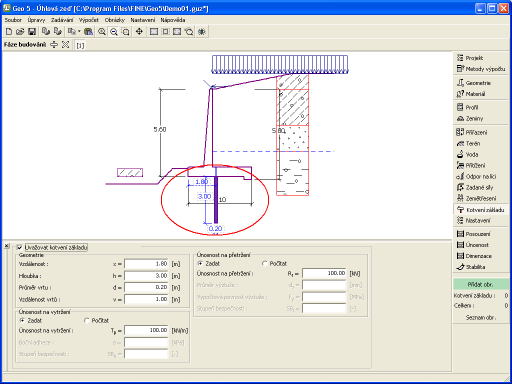
Task: Select construction stage [1] tab
Action: click(80, 45)
